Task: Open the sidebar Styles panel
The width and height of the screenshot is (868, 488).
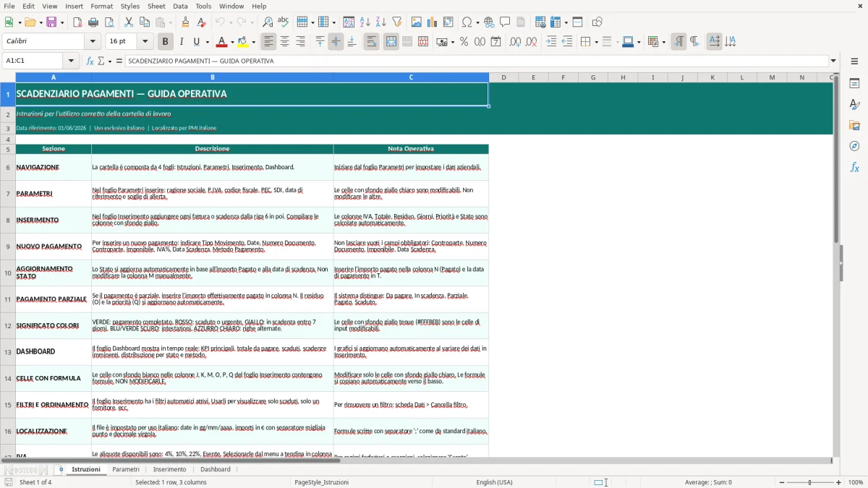Action: 854,104
